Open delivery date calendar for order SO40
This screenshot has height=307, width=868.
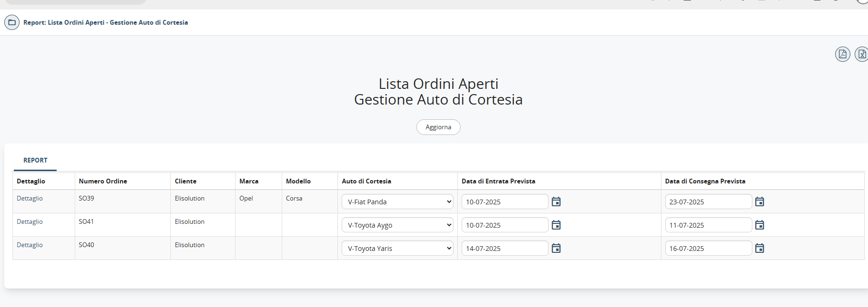point(759,249)
